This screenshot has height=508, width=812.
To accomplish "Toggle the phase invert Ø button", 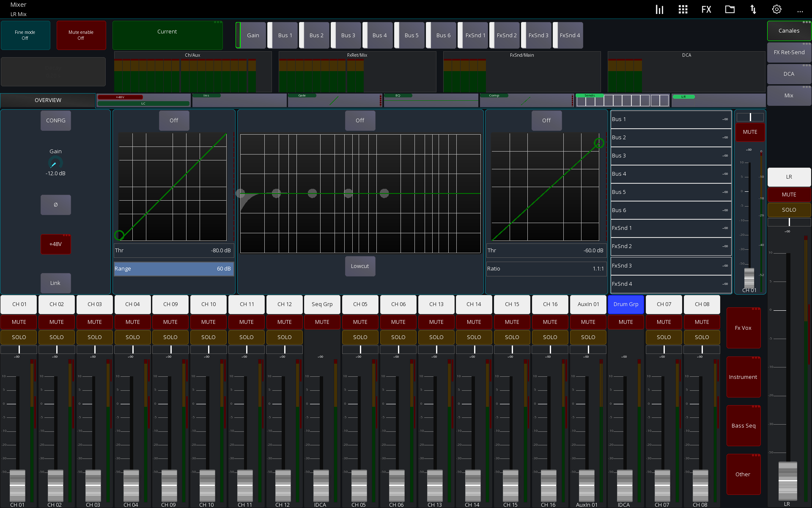I will click(x=55, y=204).
